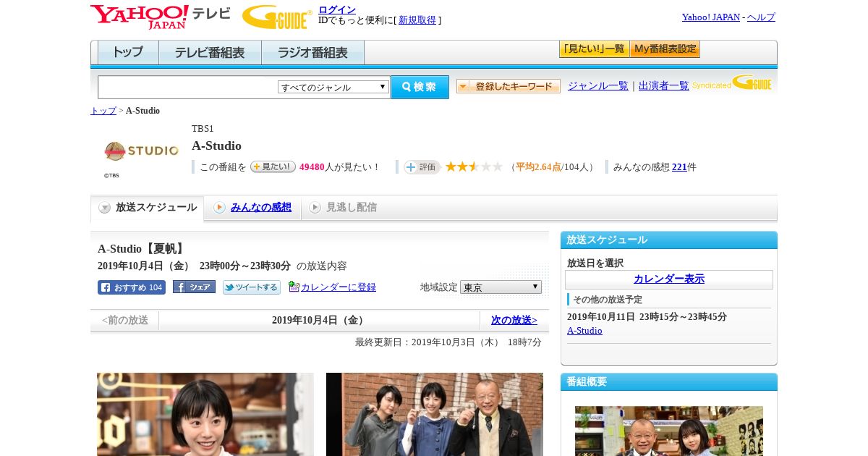Image resolution: width=868 pixels, height=456 pixels.
Task: Click the 最終更新日 timestamp text
Action: 448,342
